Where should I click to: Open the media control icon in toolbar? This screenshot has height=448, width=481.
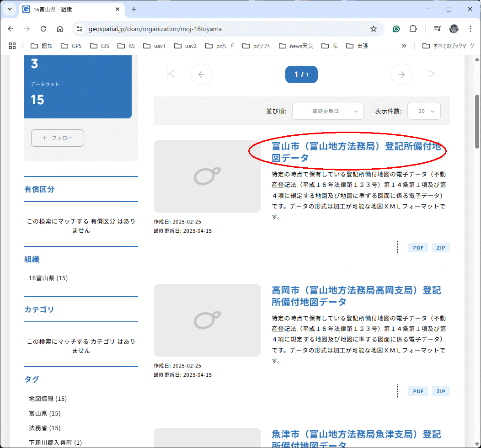point(438,29)
